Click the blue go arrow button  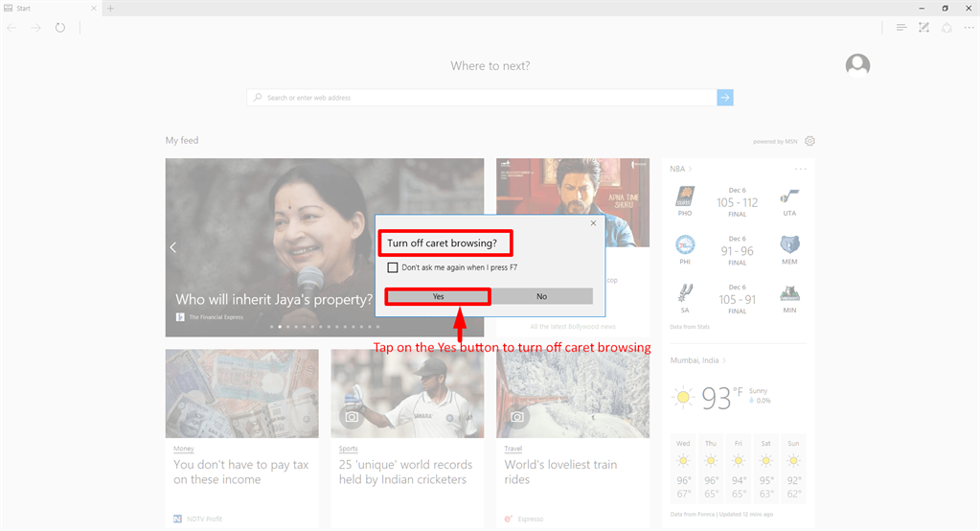click(725, 98)
